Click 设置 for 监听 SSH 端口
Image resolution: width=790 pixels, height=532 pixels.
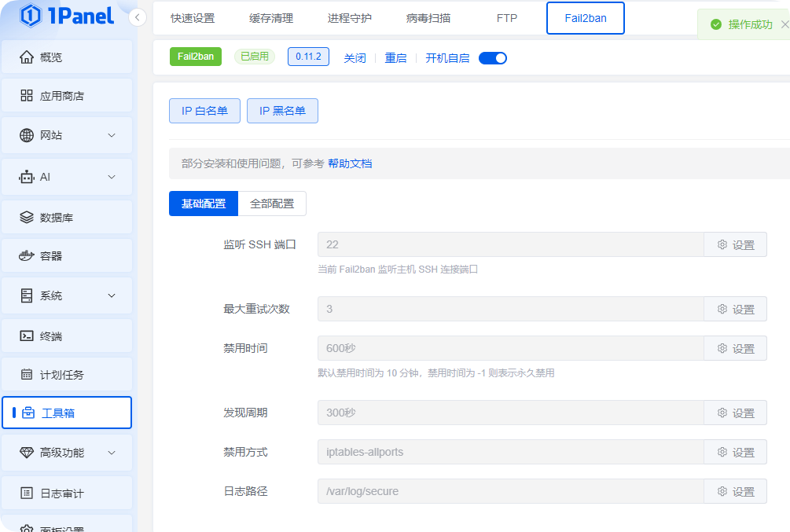[x=736, y=244]
